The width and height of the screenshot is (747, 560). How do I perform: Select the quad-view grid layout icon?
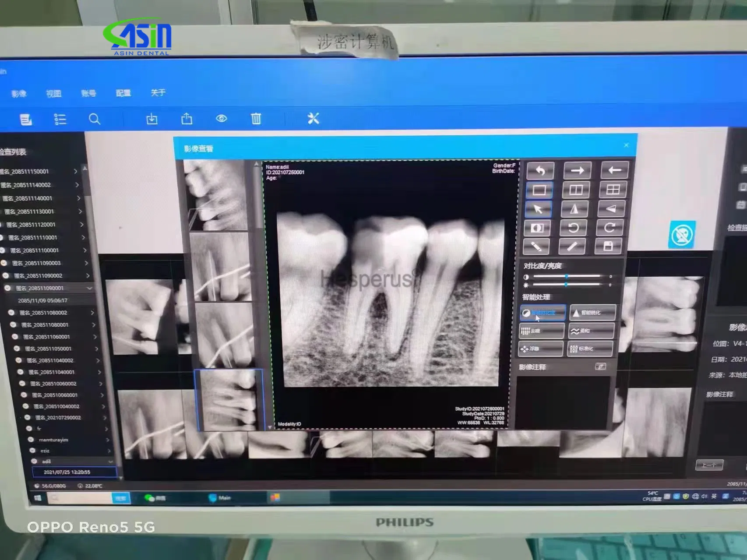(612, 189)
